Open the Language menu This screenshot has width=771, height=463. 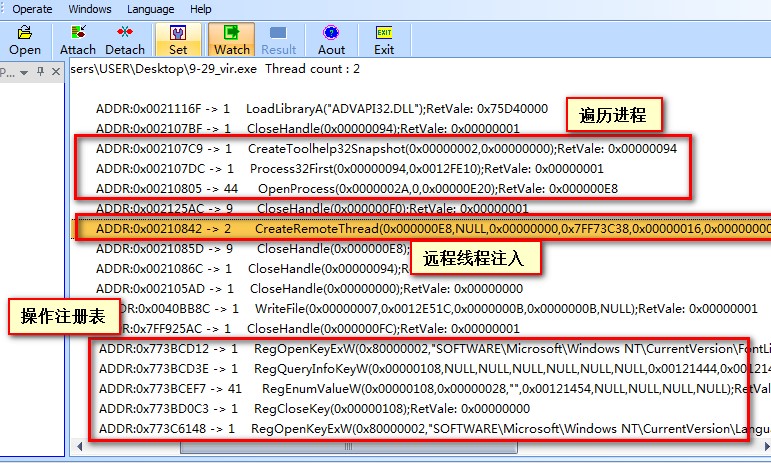coord(150,9)
